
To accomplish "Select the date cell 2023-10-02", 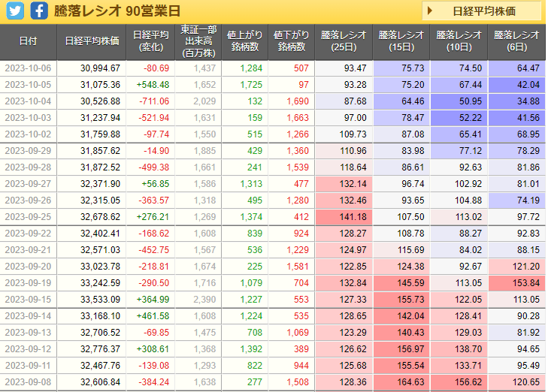I will [28, 134].
